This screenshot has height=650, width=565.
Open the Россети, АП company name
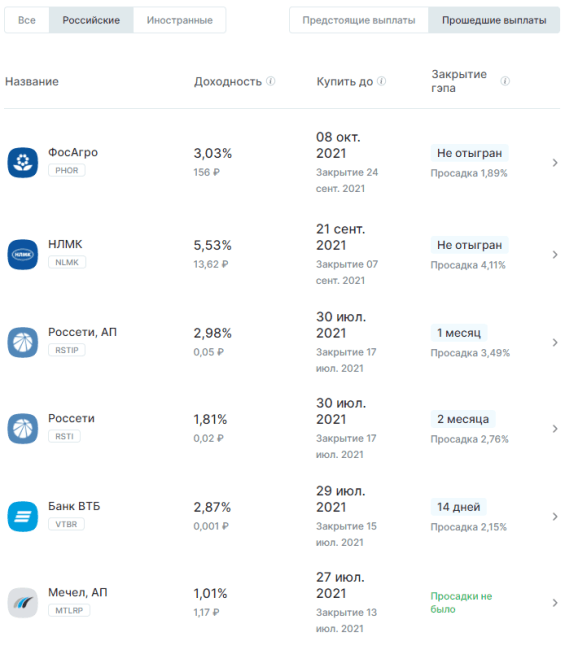pos(82,332)
